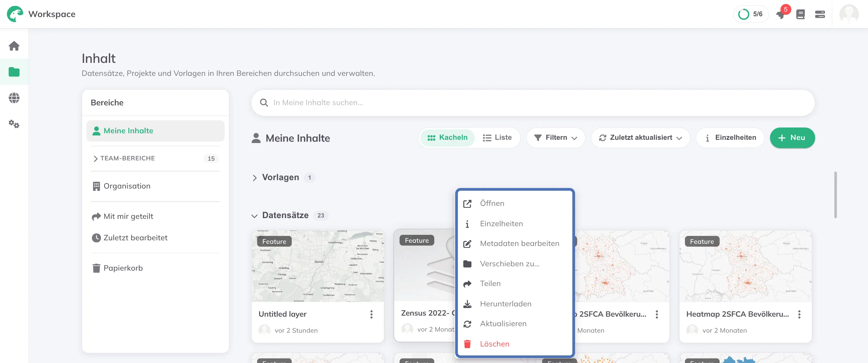The image size is (868, 363).
Task: Select Meine Inhalte in Bereiche
Action: pyautogui.click(x=155, y=131)
